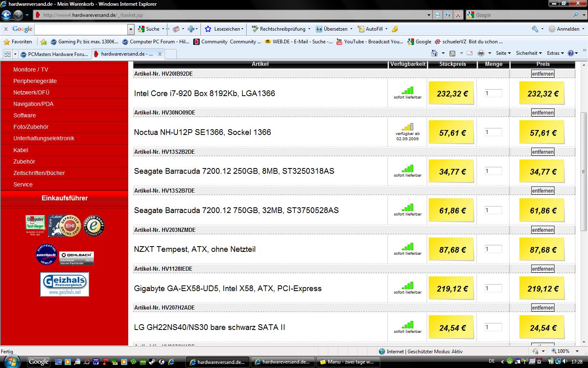Image resolution: width=588 pixels, height=368 pixels.
Task: Open the Peripheriegeräte category
Action: pyautogui.click(x=35, y=81)
